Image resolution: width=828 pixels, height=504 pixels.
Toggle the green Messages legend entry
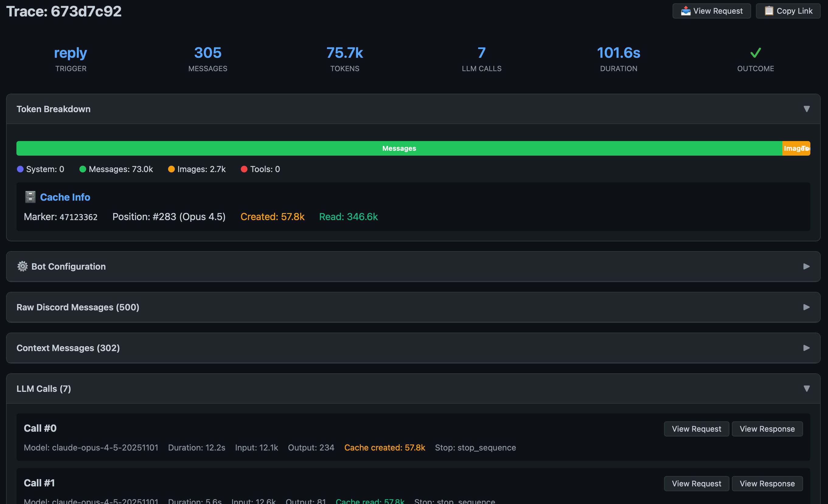pos(116,169)
